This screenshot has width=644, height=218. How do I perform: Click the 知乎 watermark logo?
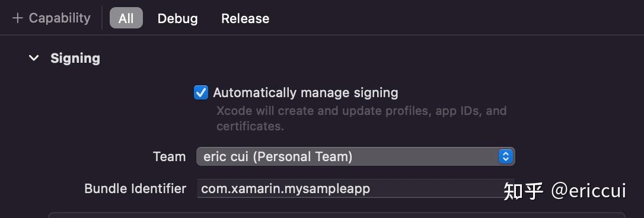(x=524, y=191)
